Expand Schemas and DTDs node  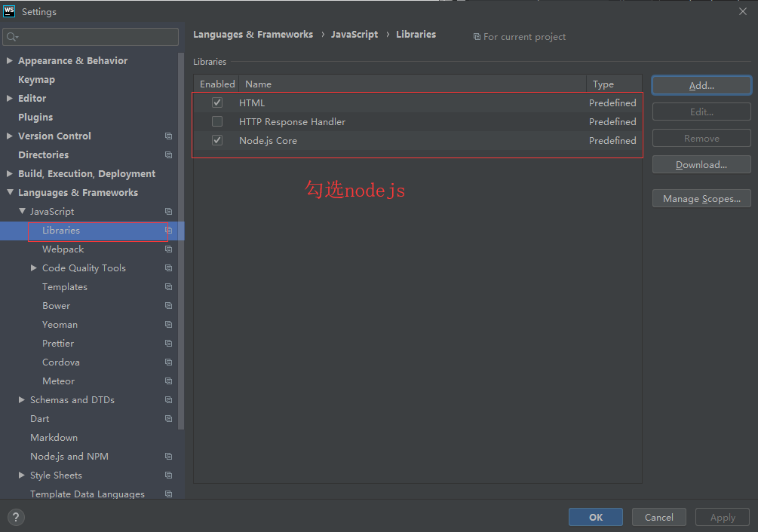pyautogui.click(x=22, y=399)
